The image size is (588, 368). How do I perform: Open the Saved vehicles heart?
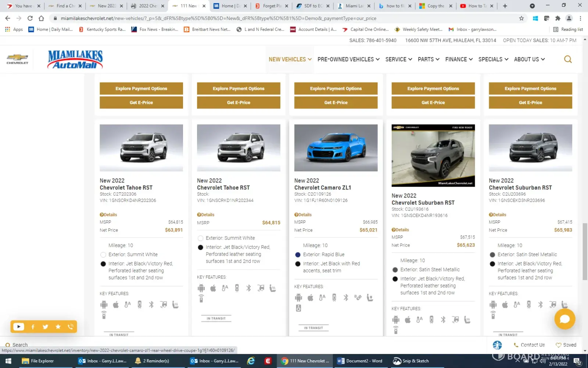(566, 345)
